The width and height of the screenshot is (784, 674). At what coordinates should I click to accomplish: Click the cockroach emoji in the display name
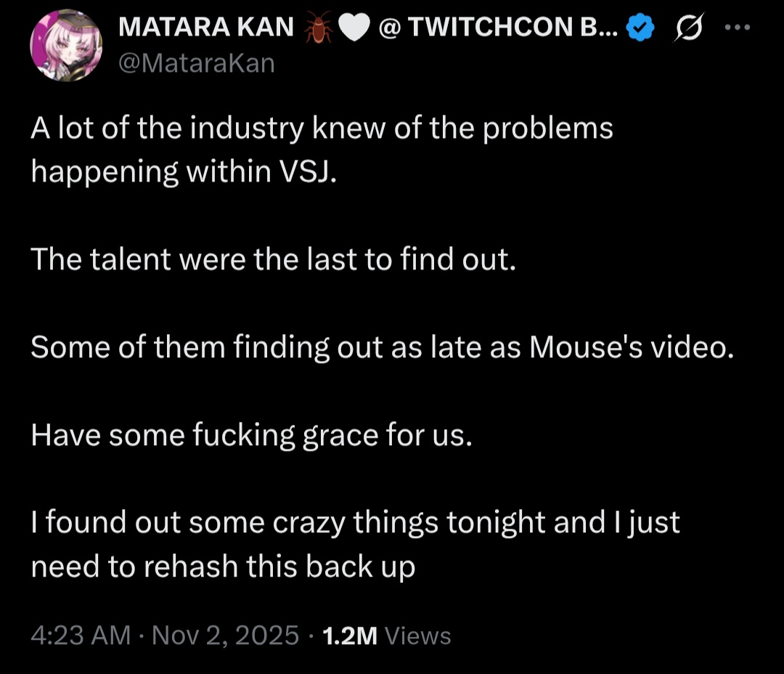[317, 28]
